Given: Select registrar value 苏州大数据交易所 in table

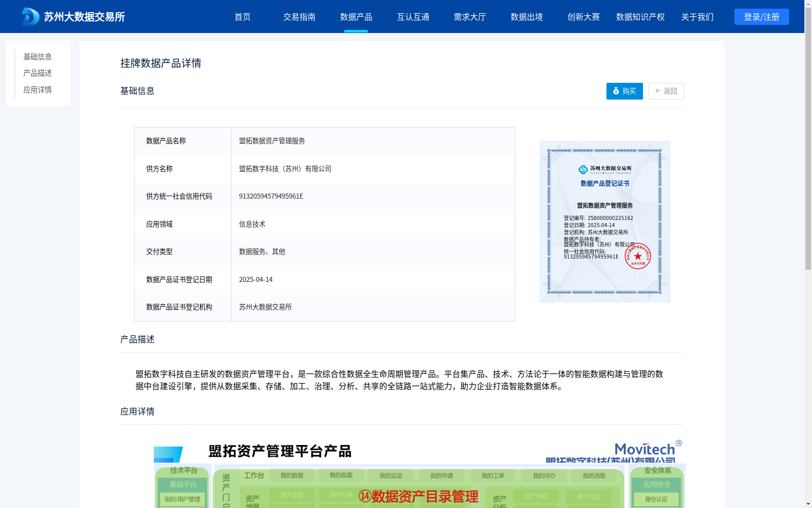Looking at the screenshot, I should coord(265,307).
